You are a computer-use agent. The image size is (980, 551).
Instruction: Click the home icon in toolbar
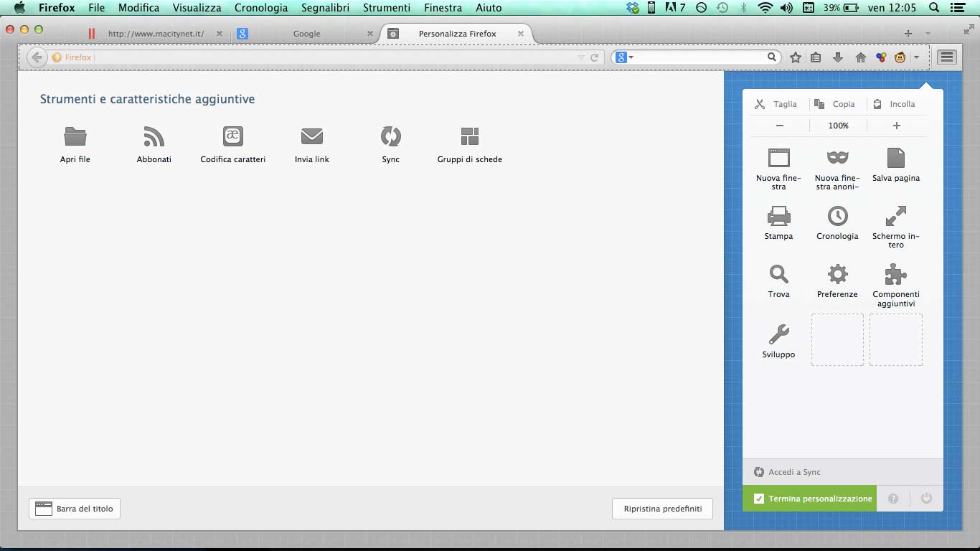click(x=861, y=58)
